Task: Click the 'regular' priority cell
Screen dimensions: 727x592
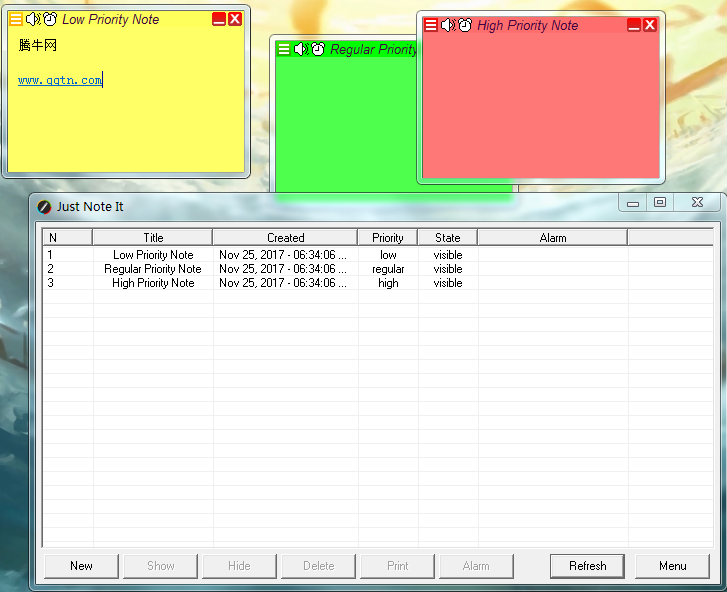Action: 388,269
